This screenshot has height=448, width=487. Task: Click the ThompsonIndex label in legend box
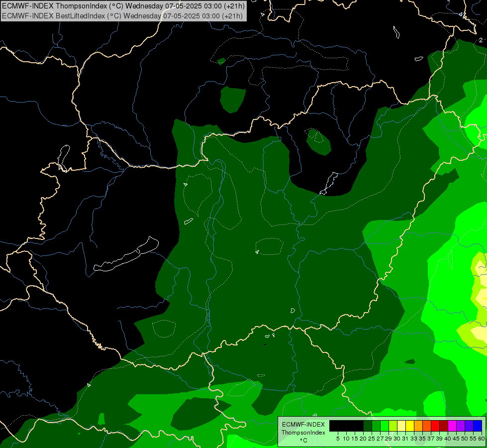(x=303, y=433)
